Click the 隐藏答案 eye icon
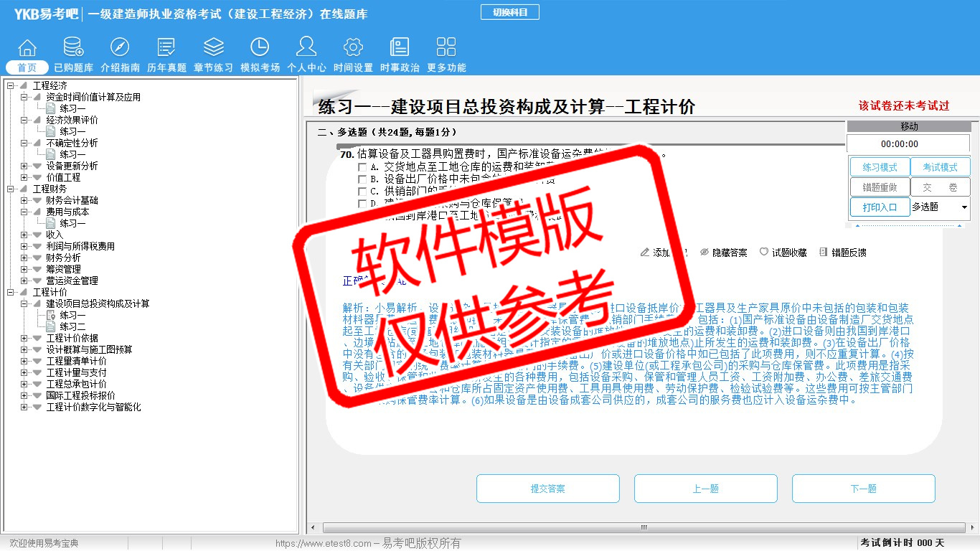The height and width of the screenshot is (551, 980). coord(705,253)
